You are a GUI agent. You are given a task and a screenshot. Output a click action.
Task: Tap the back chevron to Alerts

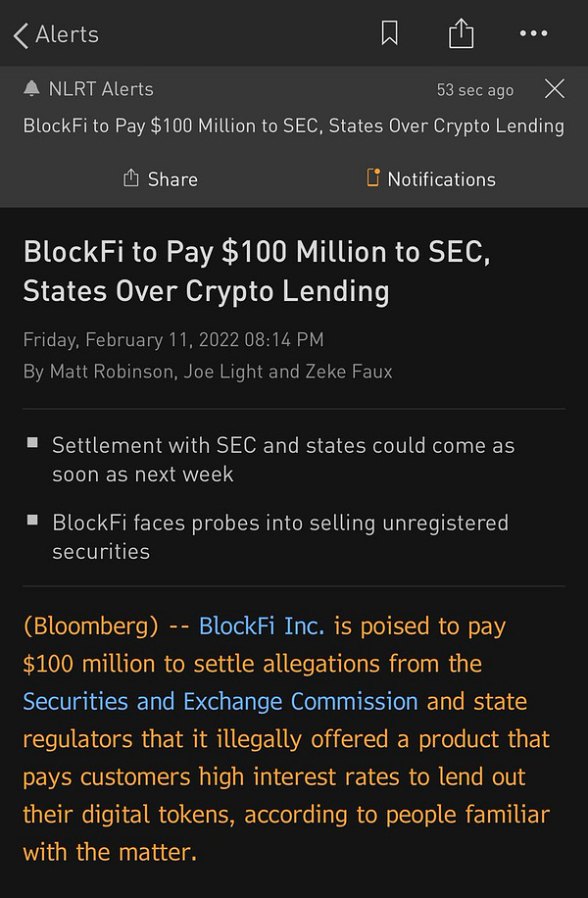pos(21,35)
